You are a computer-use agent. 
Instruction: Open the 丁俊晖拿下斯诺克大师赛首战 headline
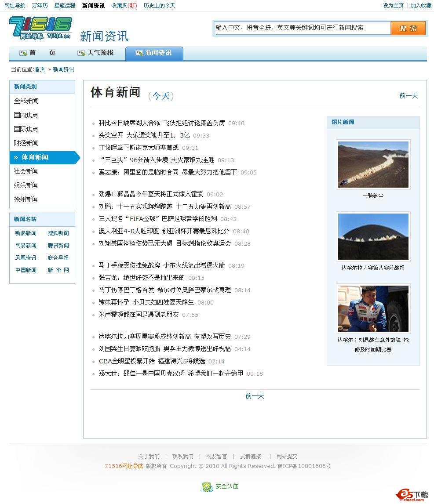click(139, 148)
